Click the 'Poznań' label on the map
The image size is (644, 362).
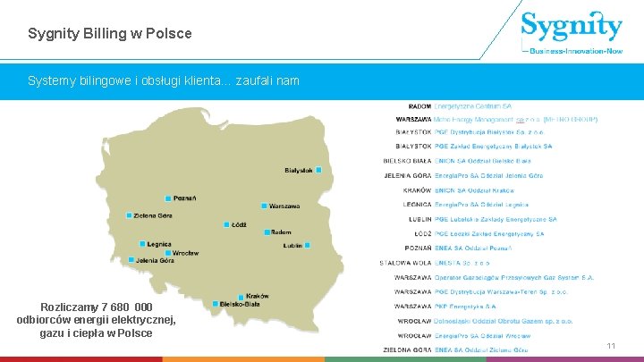185,198
